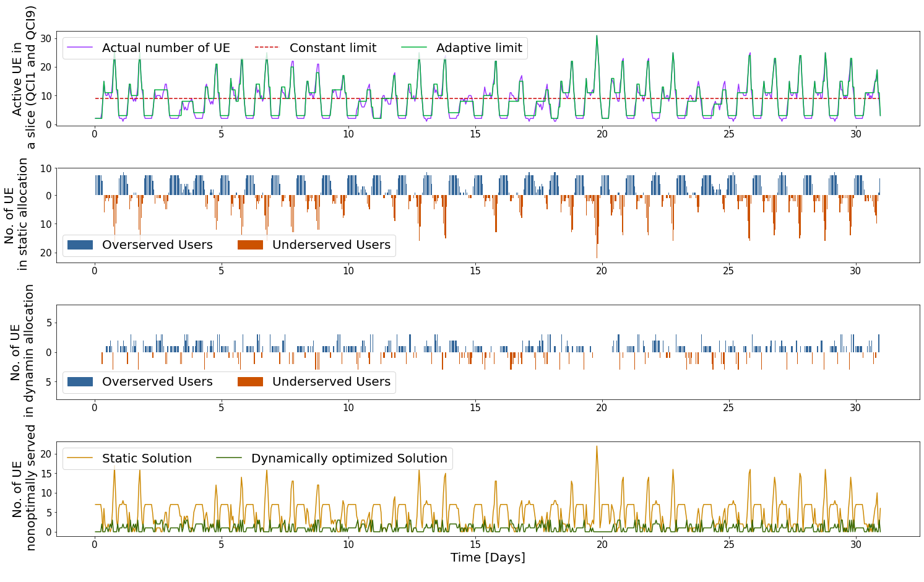Image resolution: width=924 pixels, height=582 pixels.
Task: Click the purple line sample in the top legend
Action: pos(80,48)
